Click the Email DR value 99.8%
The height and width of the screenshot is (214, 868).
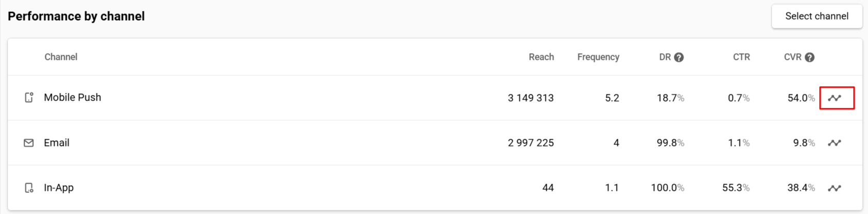[670, 143]
